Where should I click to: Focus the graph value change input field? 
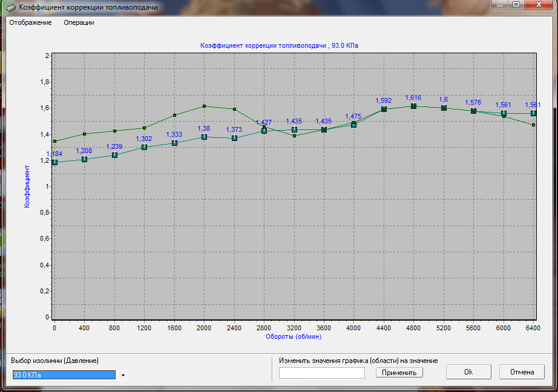point(322,373)
